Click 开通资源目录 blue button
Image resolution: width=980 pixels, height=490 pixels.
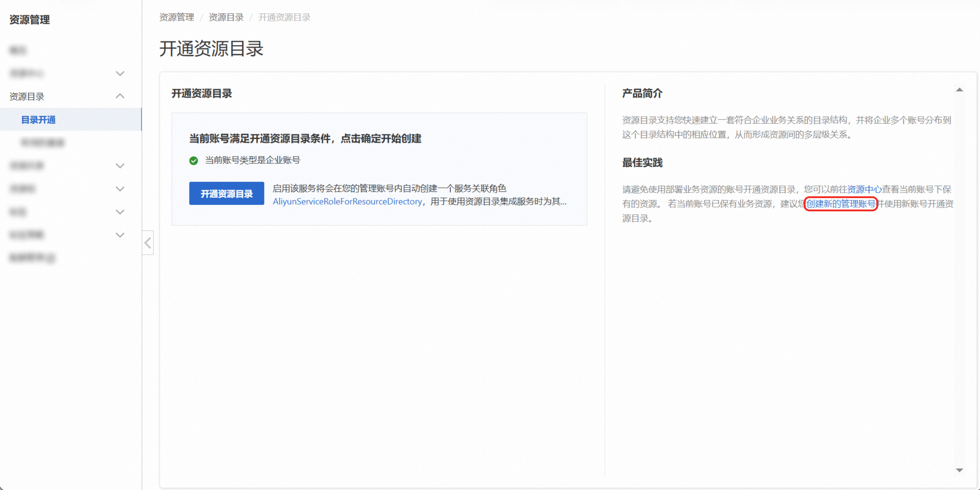click(x=226, y=193)
